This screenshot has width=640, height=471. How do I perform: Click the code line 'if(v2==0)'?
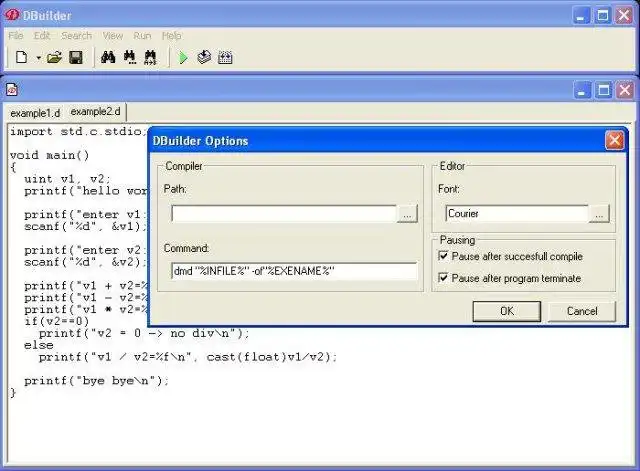(56, 321)
